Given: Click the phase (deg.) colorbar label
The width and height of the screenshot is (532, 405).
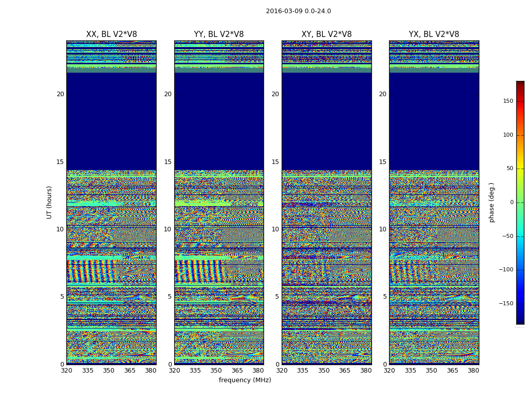Looking at the screenshot, I should point(491,202).
